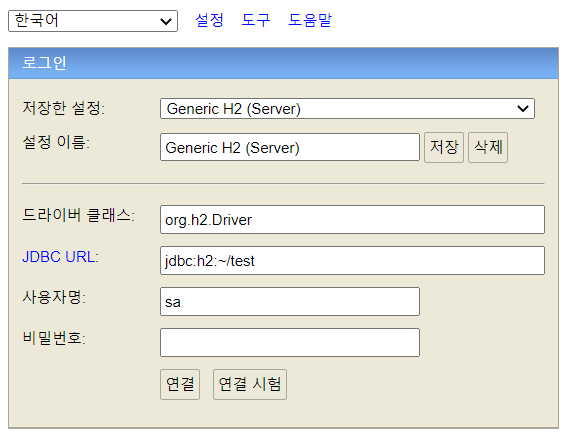Open the 도움말 help link
The image size is (568, 437).
pos(310,20)
